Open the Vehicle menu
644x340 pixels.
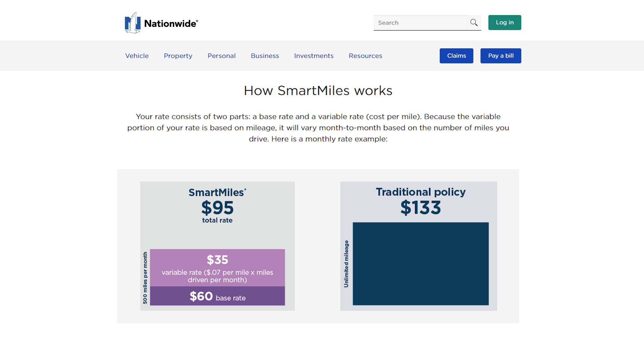(137, 56)
